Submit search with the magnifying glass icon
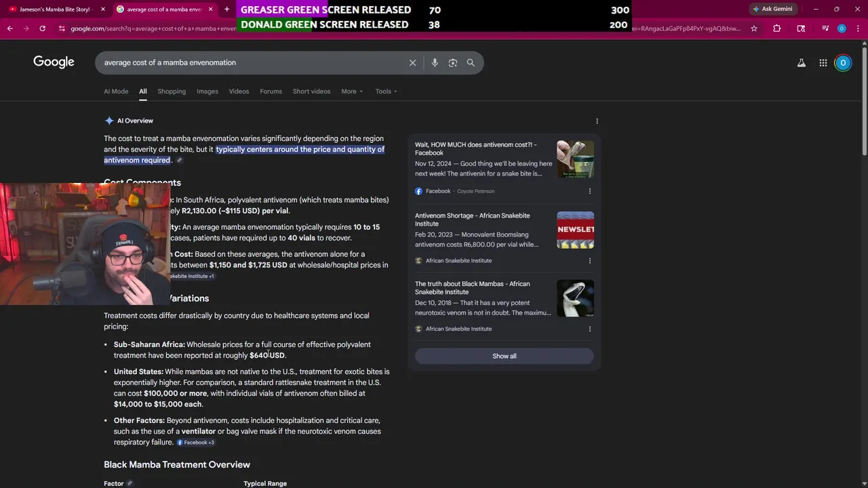Screen dimensions: 868x488 471,62
